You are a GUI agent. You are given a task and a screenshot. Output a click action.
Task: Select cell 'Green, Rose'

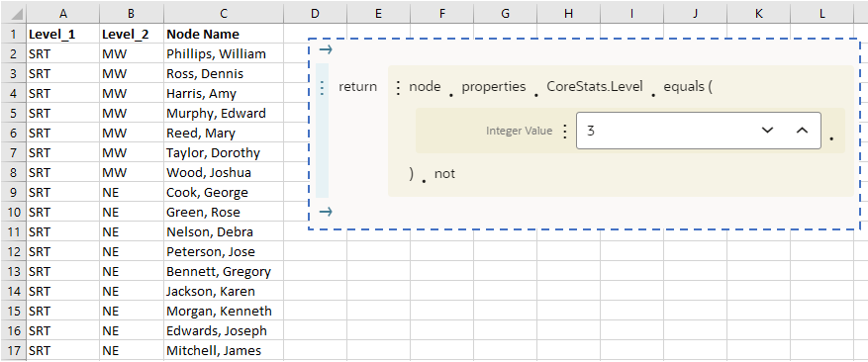coord(224,213)
